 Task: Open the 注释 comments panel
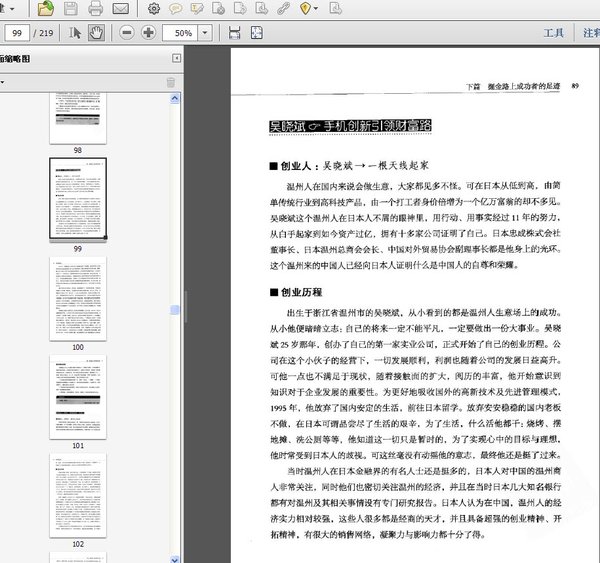pyautogui.click(x=591, y=33)
